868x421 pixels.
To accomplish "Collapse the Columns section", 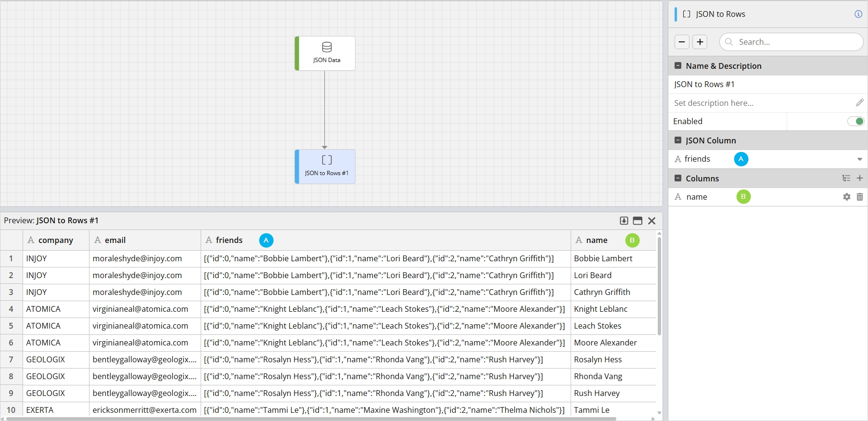I will click(678, 178).
